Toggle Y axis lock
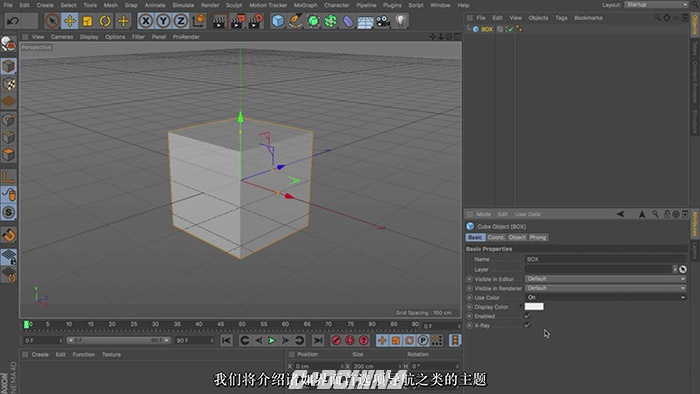The image size is (700, 394). tap(163, 21)
